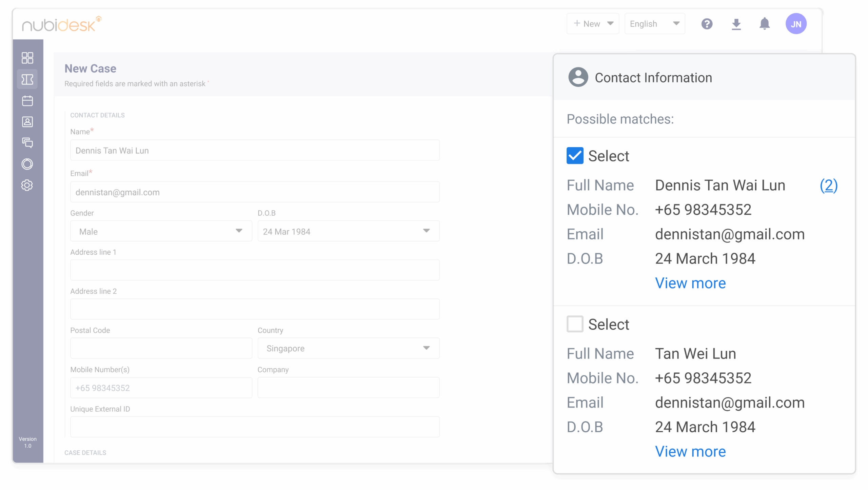Click the Unique External ID field
This screenshot has width=868, height=490.
pos(255,427)
